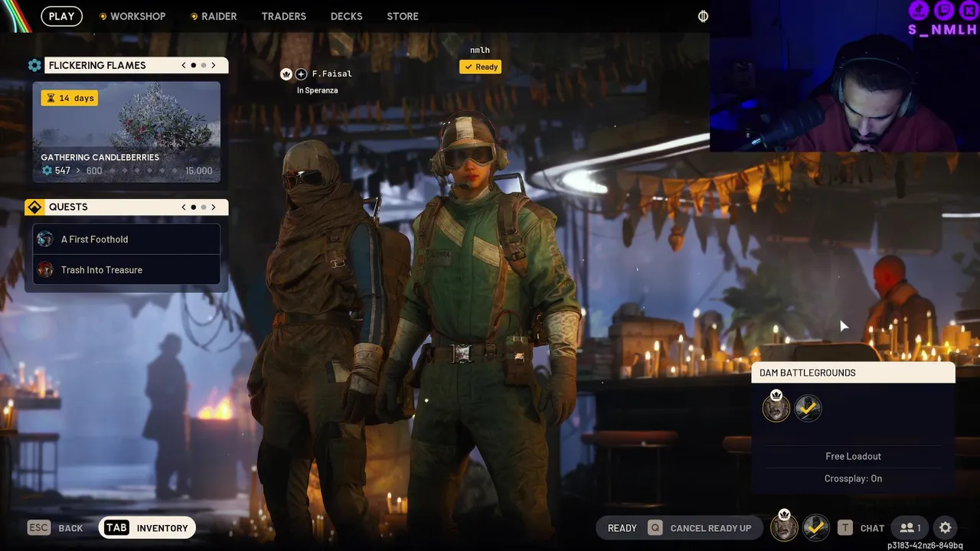Open the WORKSHOP tab
The height and width of the screenshot is (551, 980).
[138, 16]
